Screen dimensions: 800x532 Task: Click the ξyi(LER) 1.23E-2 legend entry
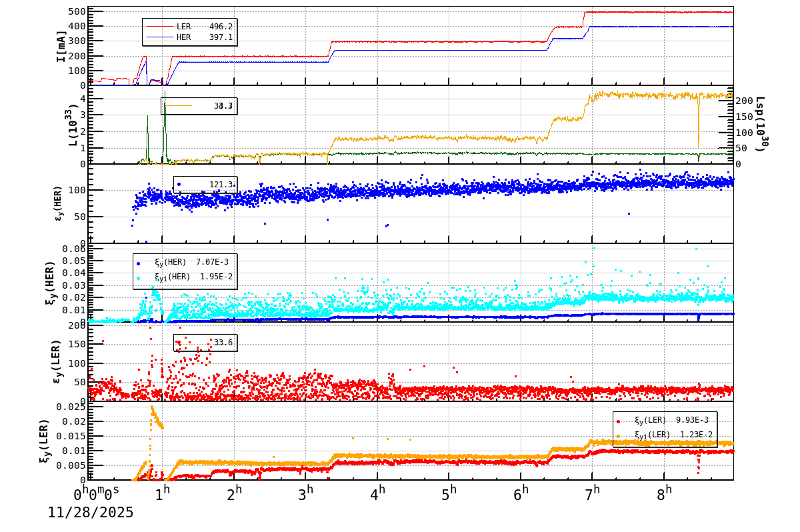click(665, 435)
